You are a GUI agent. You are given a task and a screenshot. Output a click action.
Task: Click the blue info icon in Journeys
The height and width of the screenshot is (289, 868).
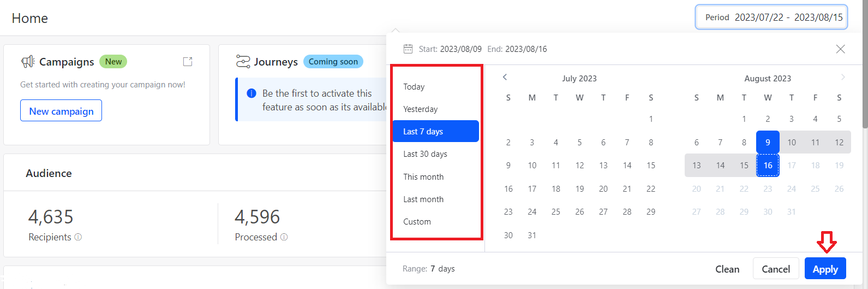click(x=252, y=93)
